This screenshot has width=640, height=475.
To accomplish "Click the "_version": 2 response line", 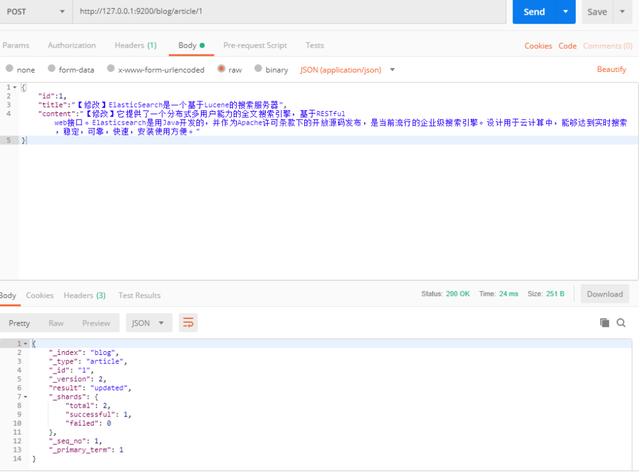I will click(x=77, y=379).
